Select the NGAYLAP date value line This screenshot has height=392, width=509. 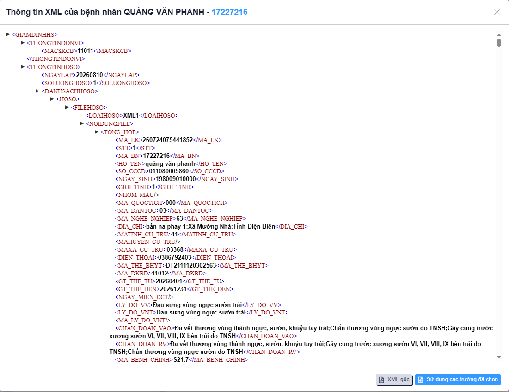click(90, 75)
